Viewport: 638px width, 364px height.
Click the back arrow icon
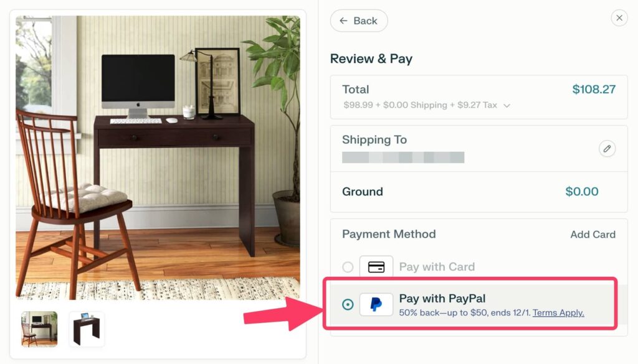point(343,21)
